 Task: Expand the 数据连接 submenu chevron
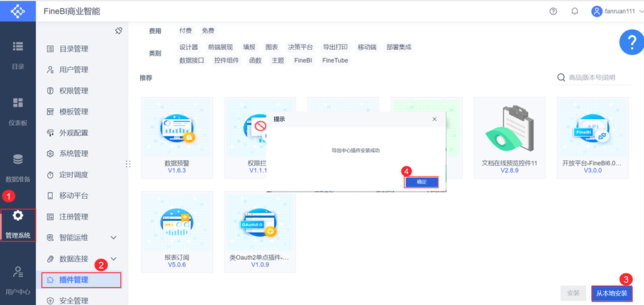tap(114, 258)
